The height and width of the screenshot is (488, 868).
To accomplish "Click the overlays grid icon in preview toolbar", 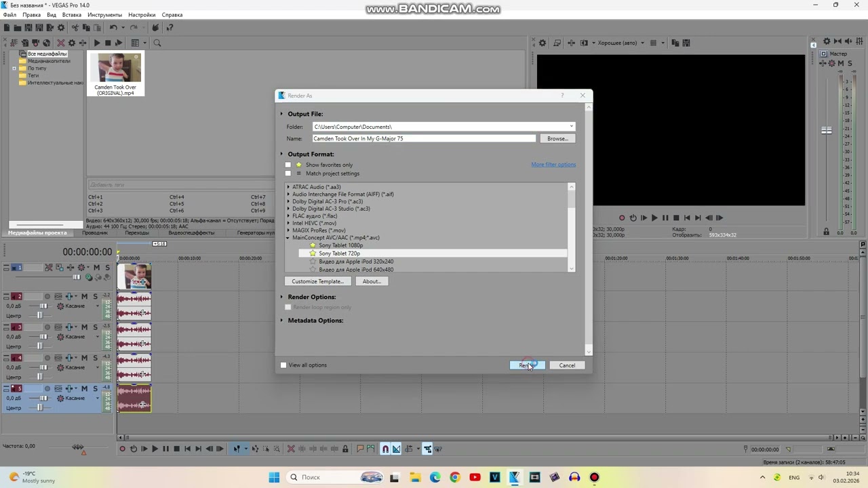I will [x=653, y=43].
